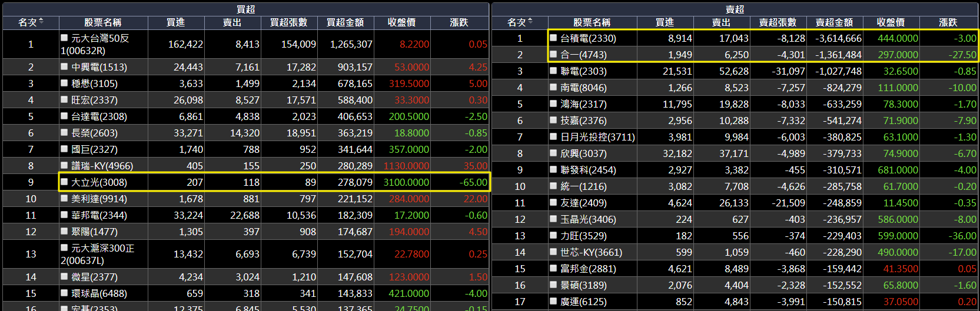Check the box beside 合一(4743)
The image size is (980, 311).
[553, 54]
